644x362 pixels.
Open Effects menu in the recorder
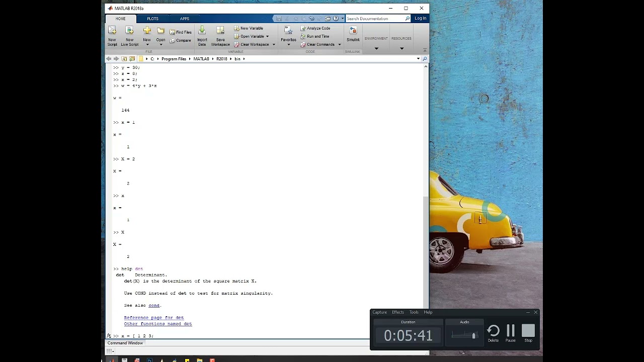[398, 312]
